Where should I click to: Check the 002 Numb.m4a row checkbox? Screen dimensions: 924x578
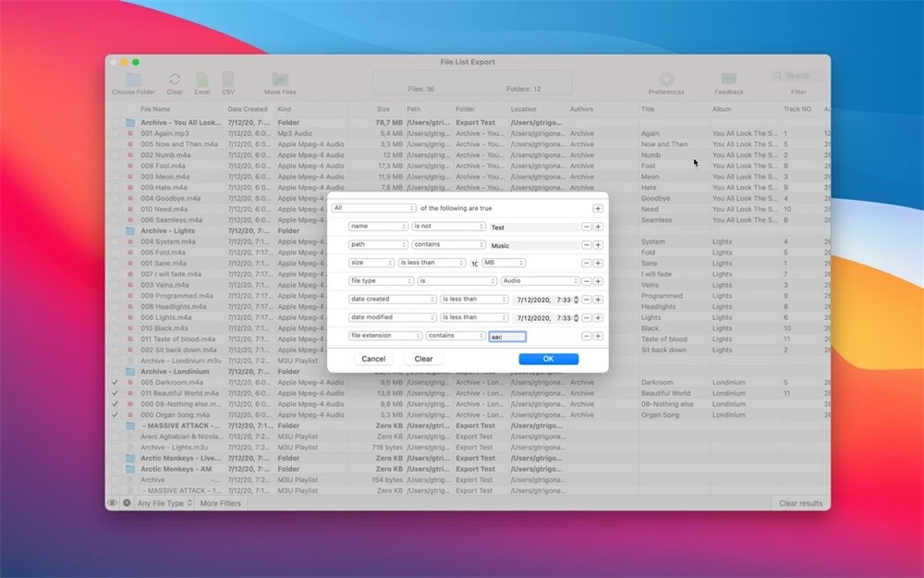[115, 155]
